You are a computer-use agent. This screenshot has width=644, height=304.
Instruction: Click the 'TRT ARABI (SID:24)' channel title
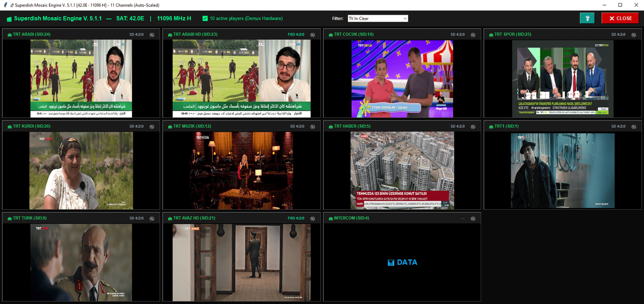pyautogui.click(x=32, y=35)
